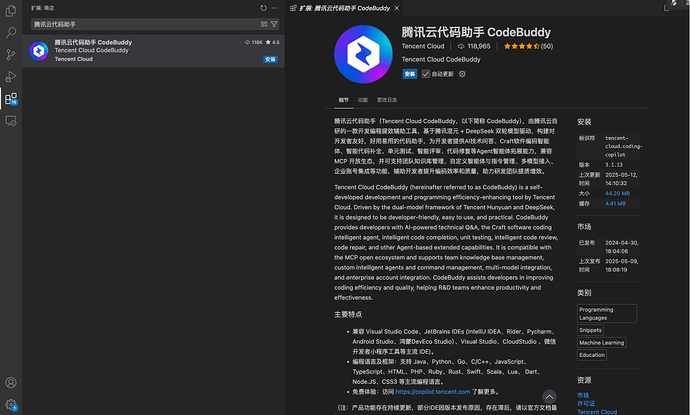Screen dimensions: 690x415
Task: Click the 主要特点 heading
Action: [x=348, y=314]
